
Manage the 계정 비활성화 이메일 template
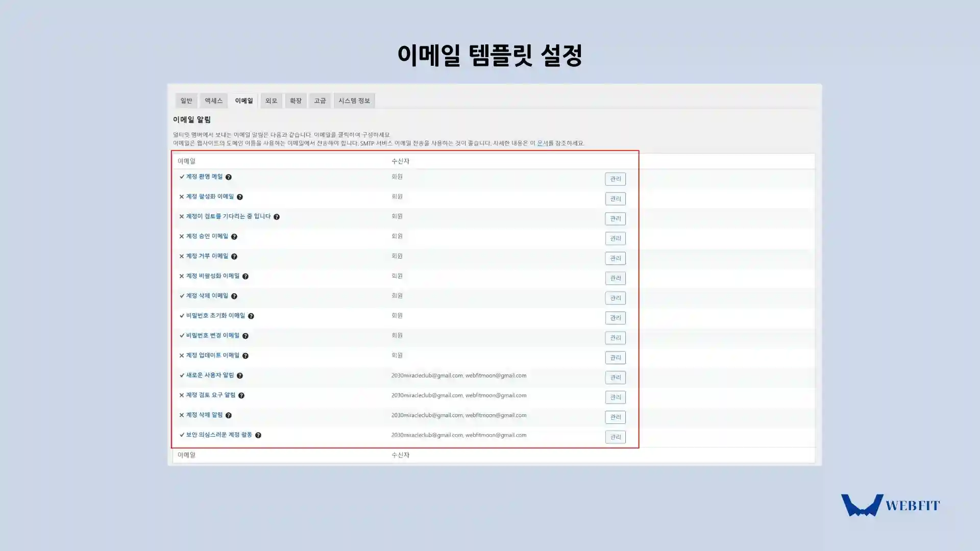(x=616, y=279)
